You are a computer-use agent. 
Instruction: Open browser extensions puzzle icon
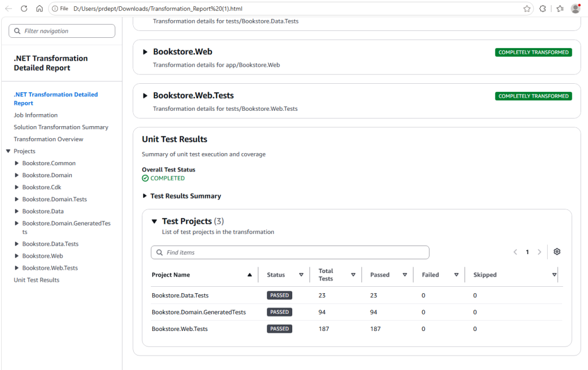pos(543,9)
